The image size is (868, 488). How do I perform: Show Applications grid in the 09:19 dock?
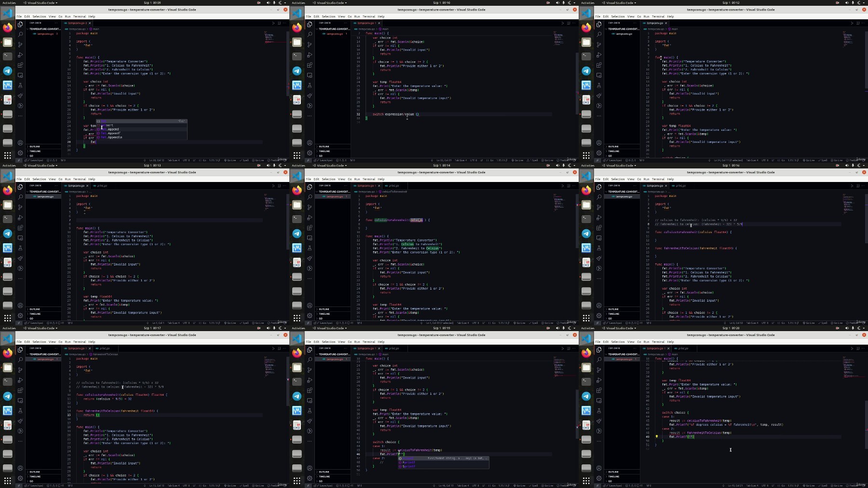pyautogui.click(x=297, y=480)
